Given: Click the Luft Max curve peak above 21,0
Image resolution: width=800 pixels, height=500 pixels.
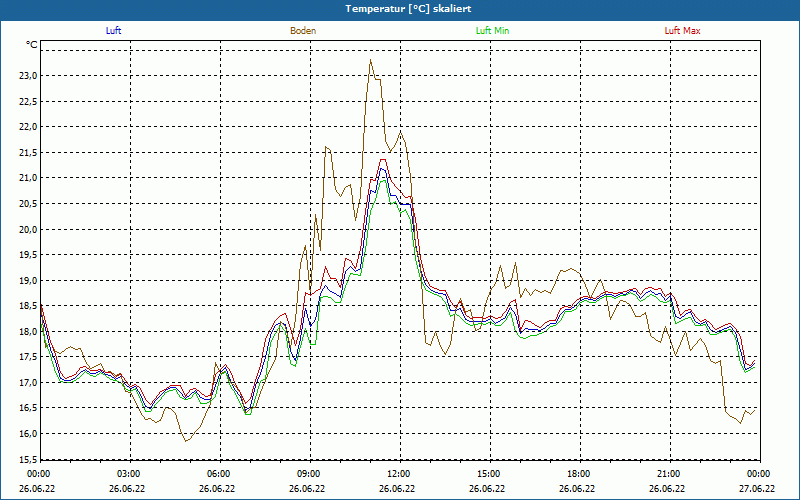Looking at the screenshot, I should [382, 160].
